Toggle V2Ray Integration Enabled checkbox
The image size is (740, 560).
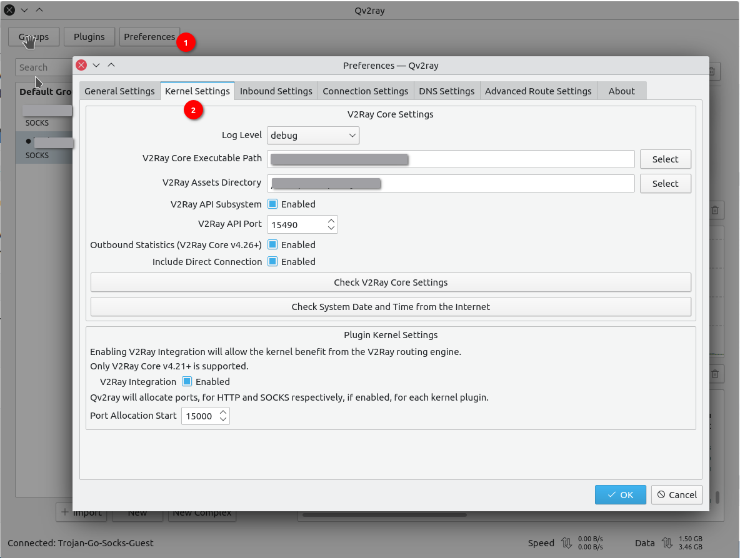coord(187,382)
